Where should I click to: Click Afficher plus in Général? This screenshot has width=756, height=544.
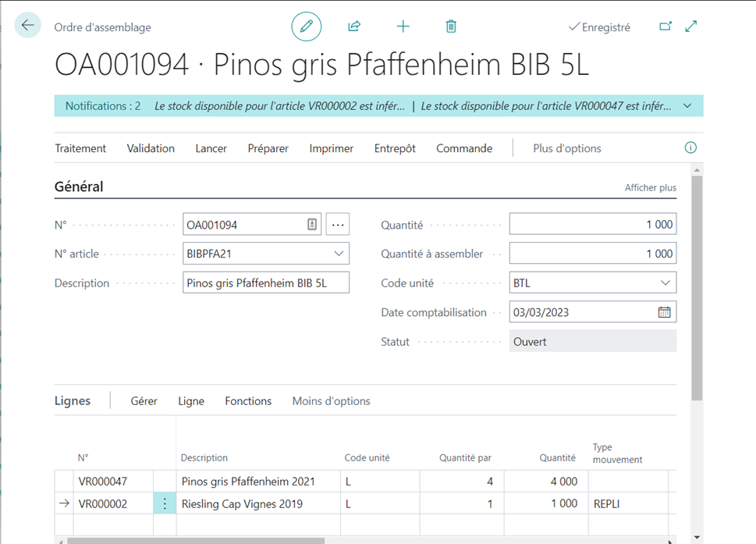(651, 187)
